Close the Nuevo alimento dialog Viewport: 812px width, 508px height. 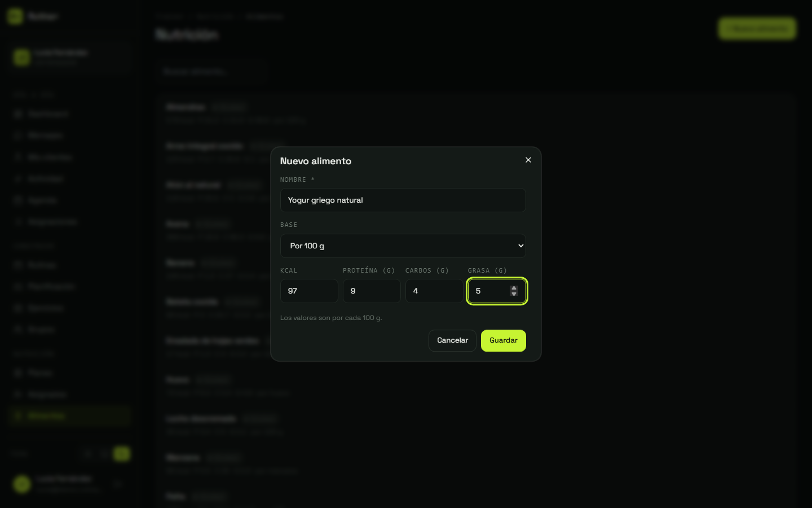[x=528, y=160]
